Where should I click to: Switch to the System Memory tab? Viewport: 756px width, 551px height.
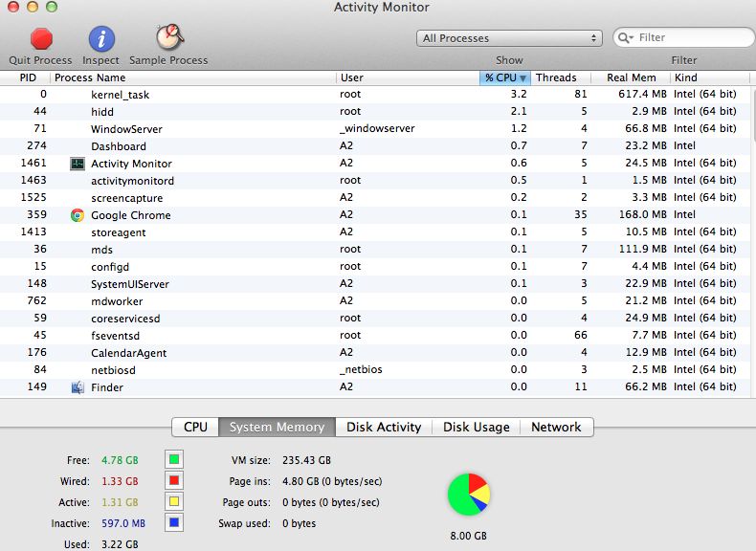(x=277, y=427)
